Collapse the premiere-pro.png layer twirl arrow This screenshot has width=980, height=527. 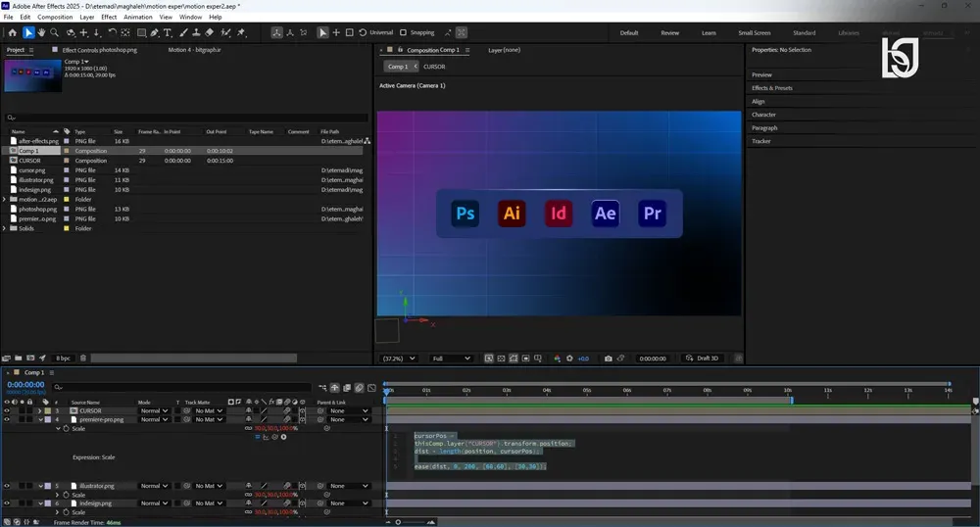coord(40,419)
